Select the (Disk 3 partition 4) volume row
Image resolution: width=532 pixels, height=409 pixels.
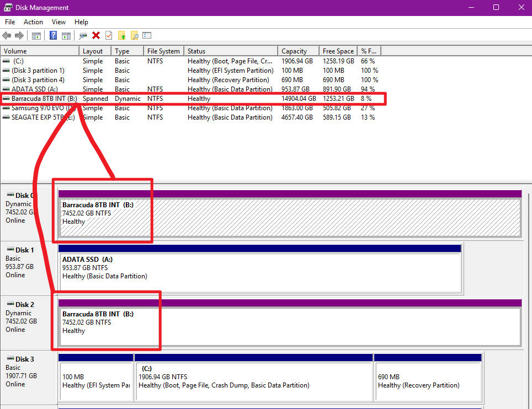coord(190,80)
